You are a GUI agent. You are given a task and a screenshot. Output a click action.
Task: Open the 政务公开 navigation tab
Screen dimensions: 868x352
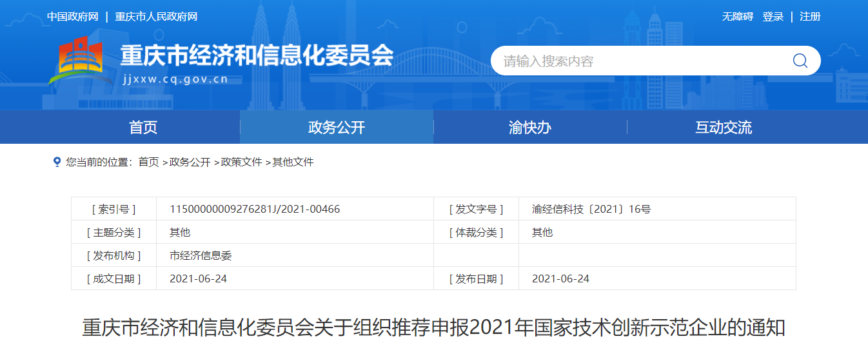pos(337,127)
